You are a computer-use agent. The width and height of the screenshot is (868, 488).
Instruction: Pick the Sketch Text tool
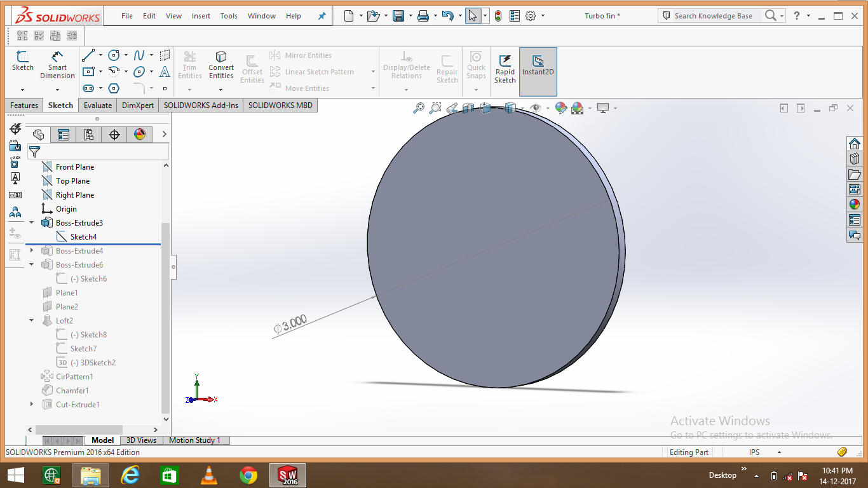[165, 71]
